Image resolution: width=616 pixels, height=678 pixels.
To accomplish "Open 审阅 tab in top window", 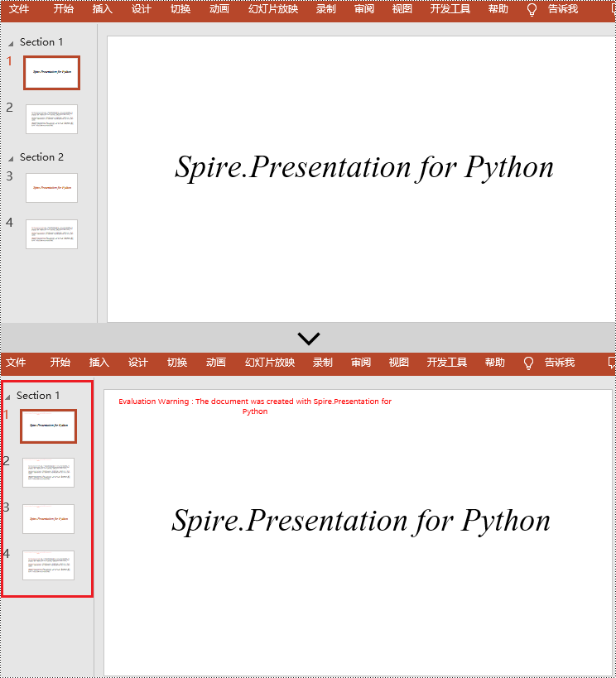I will 363,8.
